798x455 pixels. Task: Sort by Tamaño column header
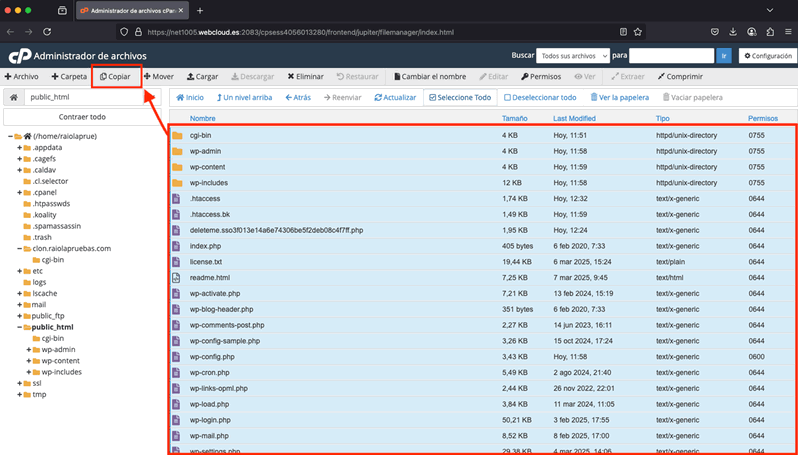(x=515, y=119)
